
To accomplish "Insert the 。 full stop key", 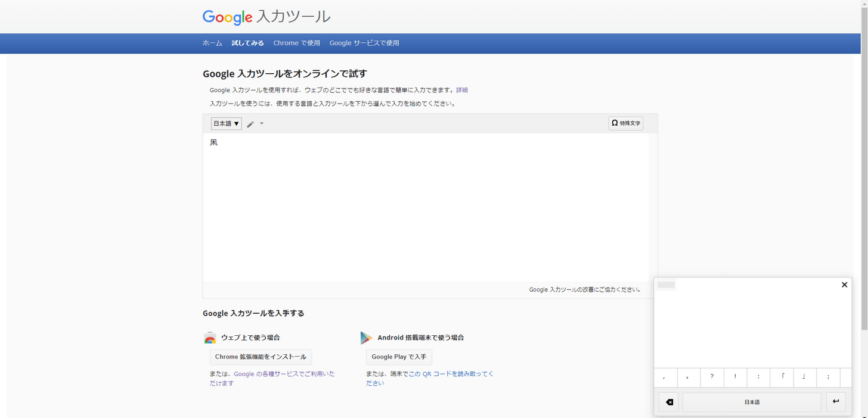I will pos(689,378).
